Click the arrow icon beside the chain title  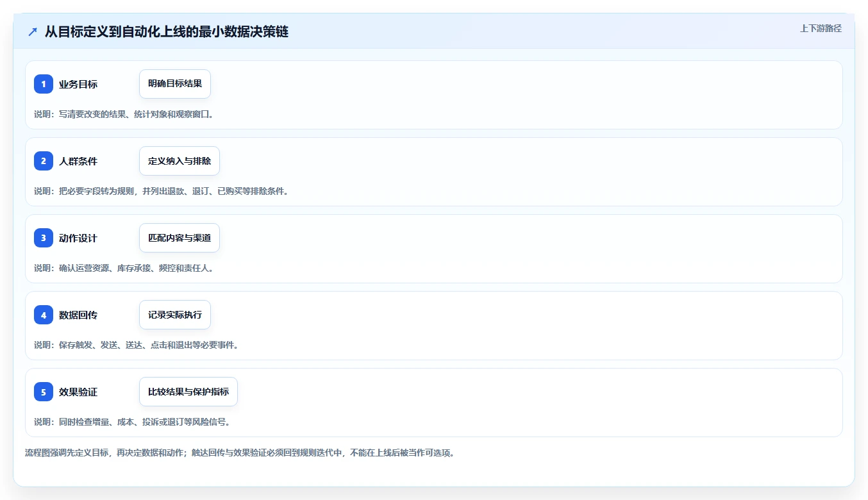pos(33,31)
